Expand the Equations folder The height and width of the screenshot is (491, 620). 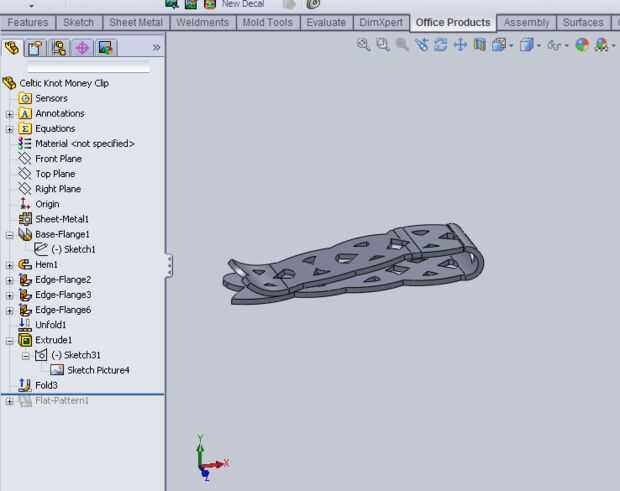10,129
